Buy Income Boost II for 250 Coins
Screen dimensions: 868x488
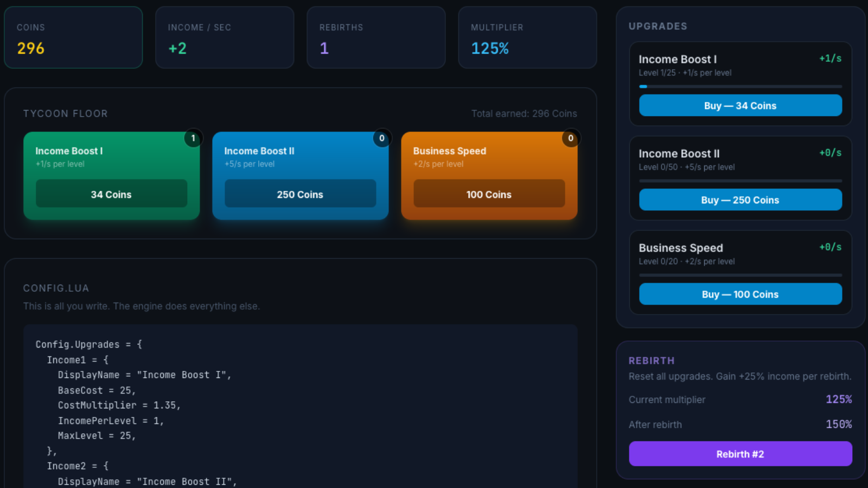click(x=741, y=200)
